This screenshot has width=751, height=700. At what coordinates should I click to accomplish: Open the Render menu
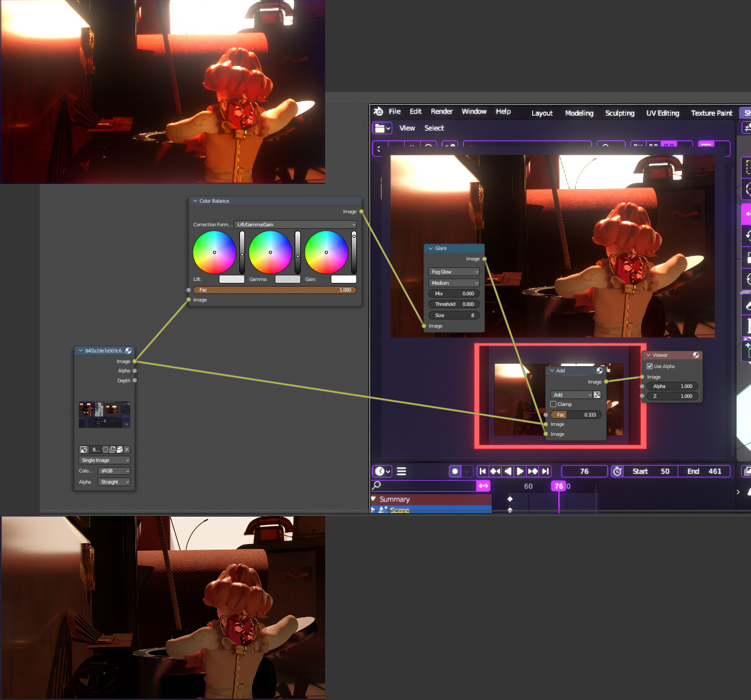(441, 111)
